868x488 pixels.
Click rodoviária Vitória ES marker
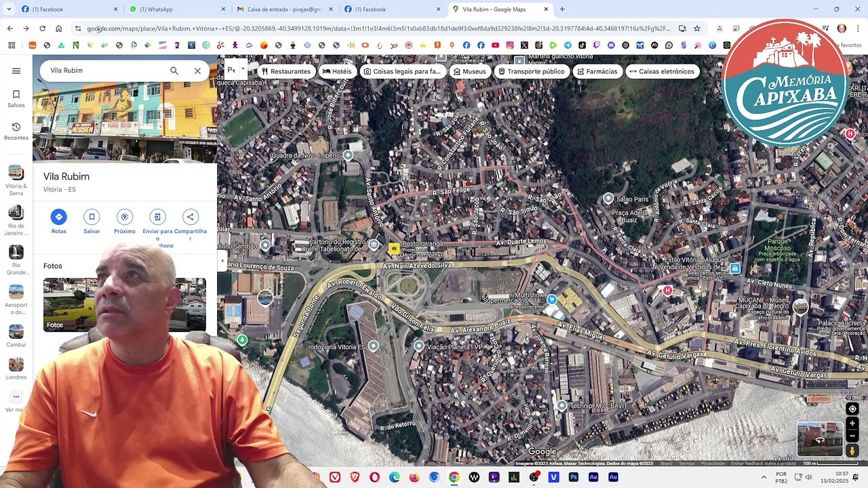pos(373,346)
